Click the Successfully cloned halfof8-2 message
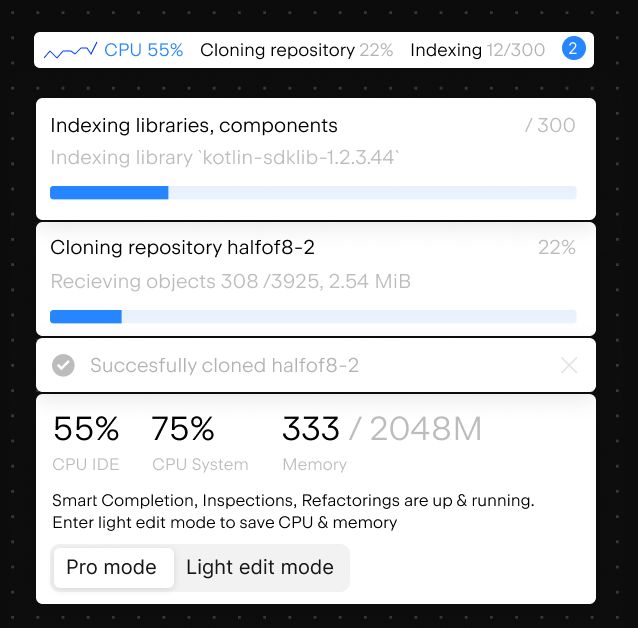The image size is (638, 628). (x=225, y=365)
